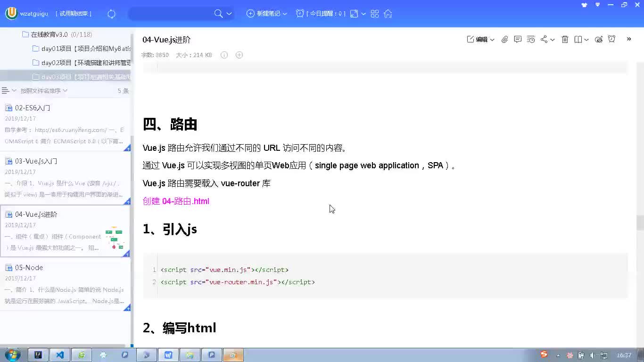Click the note content vertical scrollbar thumb
The image size is (644, 362).
tap(640, 222)
